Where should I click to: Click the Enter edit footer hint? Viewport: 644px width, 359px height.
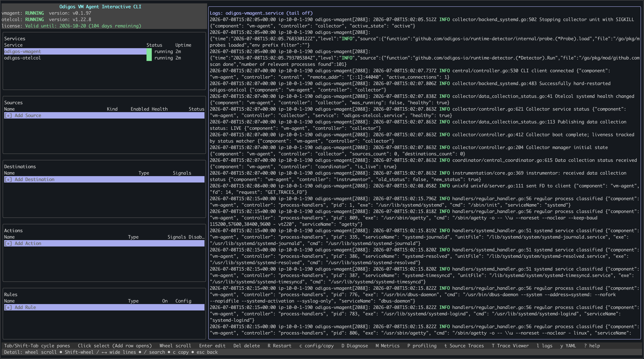[x=212, y=346]
